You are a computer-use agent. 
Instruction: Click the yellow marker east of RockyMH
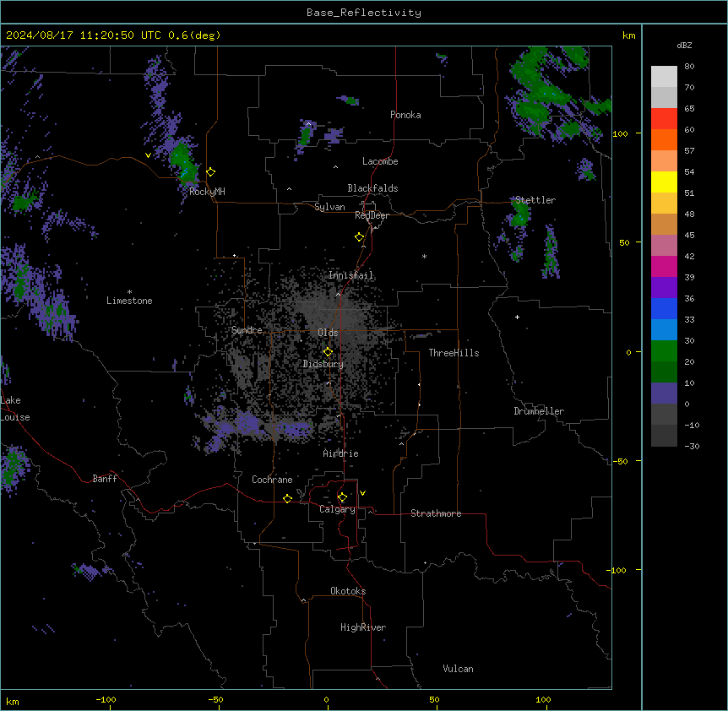coord(210,171)
